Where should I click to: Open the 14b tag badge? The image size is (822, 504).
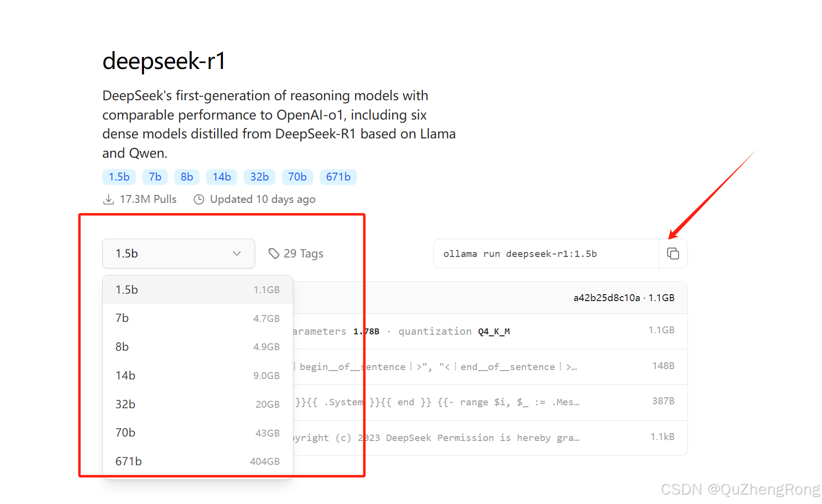[x=221, y=177]
